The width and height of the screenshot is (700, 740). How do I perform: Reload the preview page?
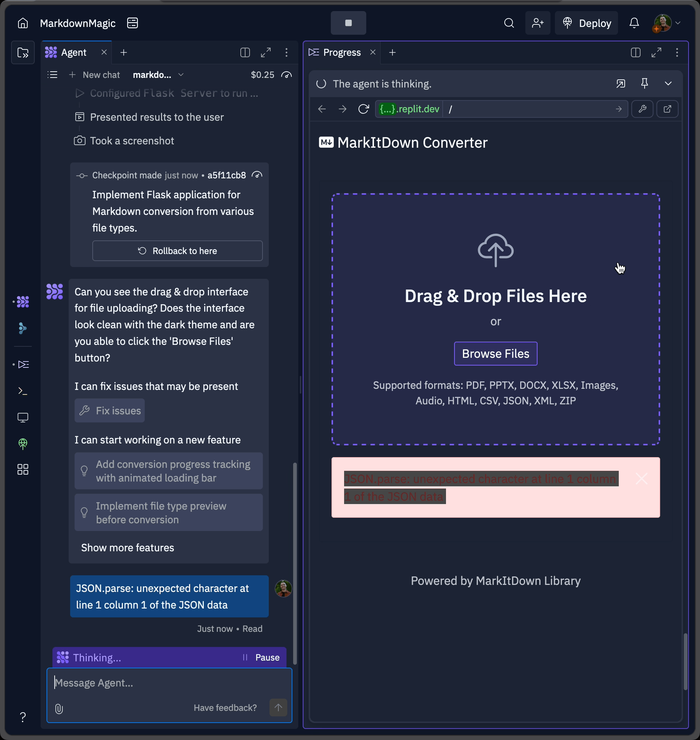click(363, 109)
